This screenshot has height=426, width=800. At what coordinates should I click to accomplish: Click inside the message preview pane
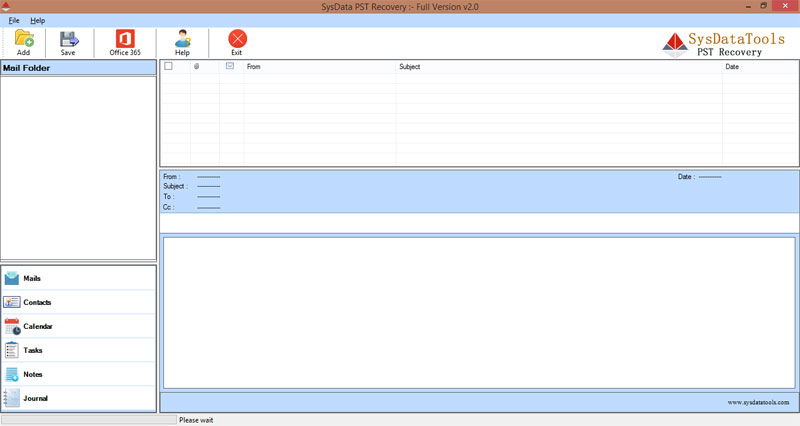click(479, 313)
